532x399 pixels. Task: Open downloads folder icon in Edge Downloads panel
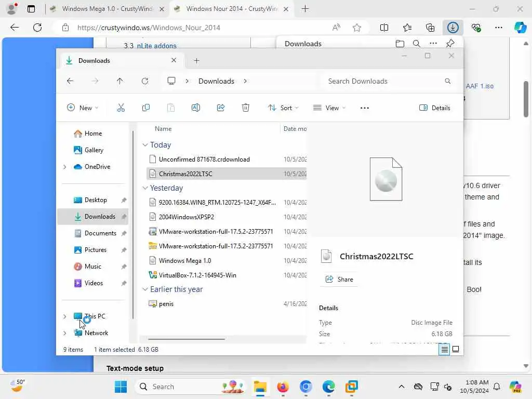[400, 44]
